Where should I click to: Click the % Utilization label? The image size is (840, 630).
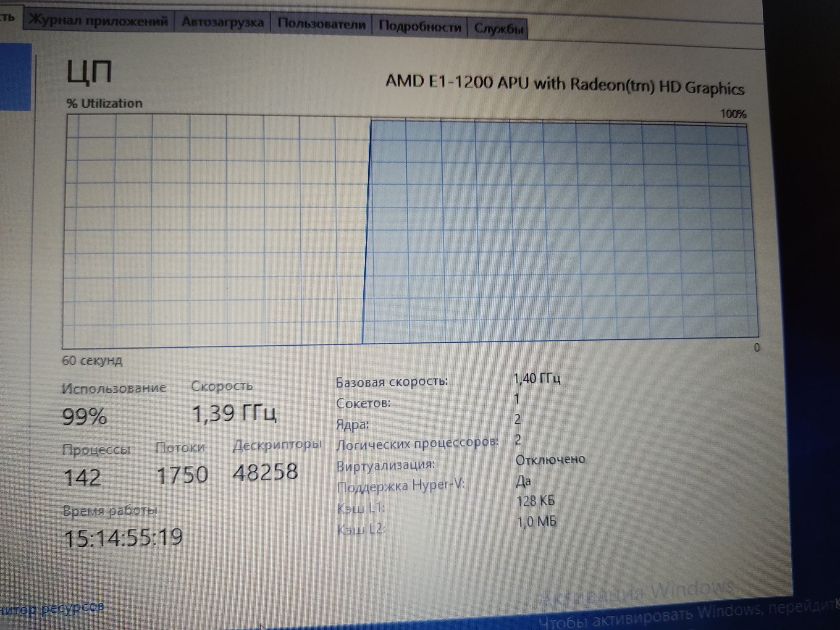tap(105, 103)
